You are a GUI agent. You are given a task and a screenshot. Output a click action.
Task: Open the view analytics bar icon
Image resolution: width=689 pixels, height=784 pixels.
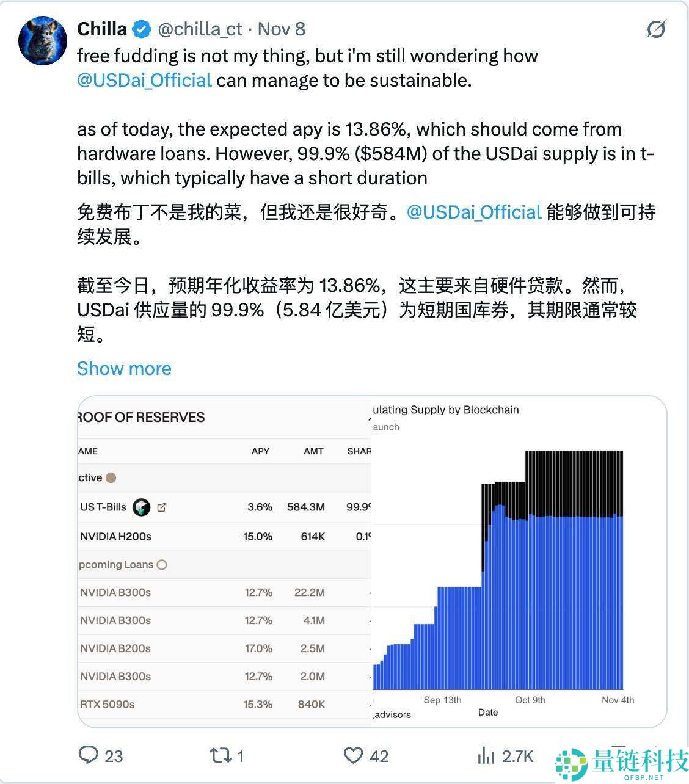(x=486, y=755)
